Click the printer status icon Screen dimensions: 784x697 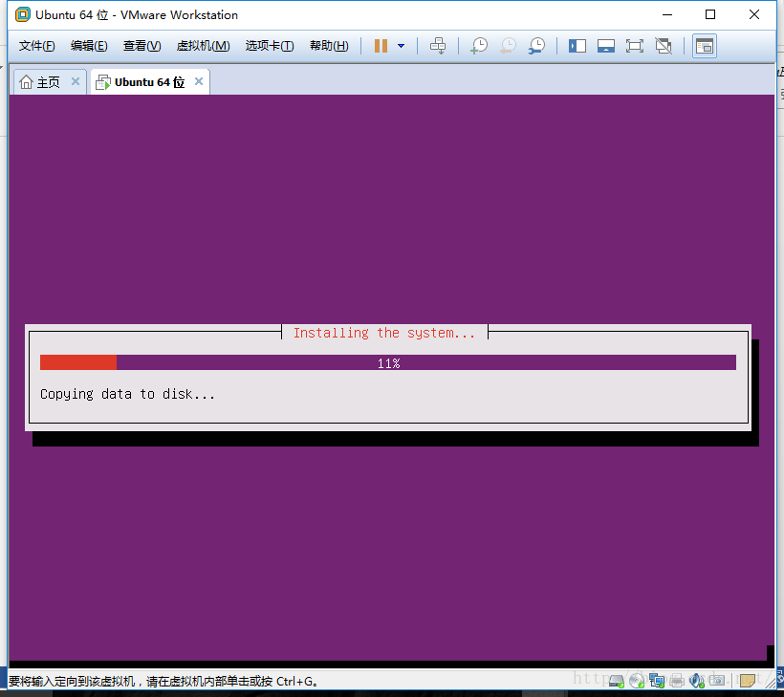tap(677, 681)
